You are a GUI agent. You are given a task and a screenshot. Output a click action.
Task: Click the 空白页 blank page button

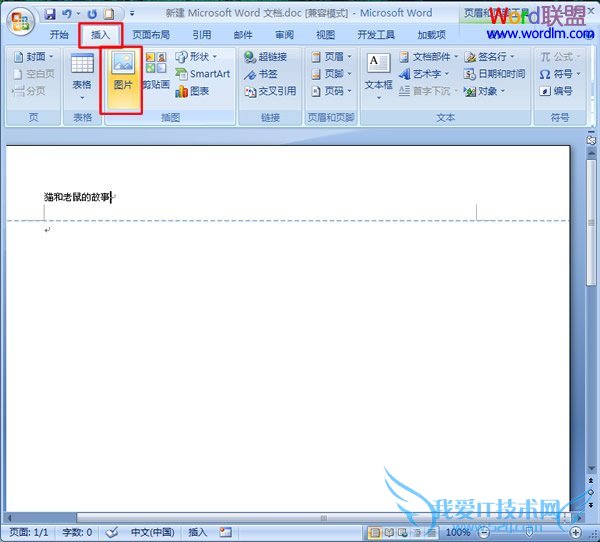click(x=33, y=74)
